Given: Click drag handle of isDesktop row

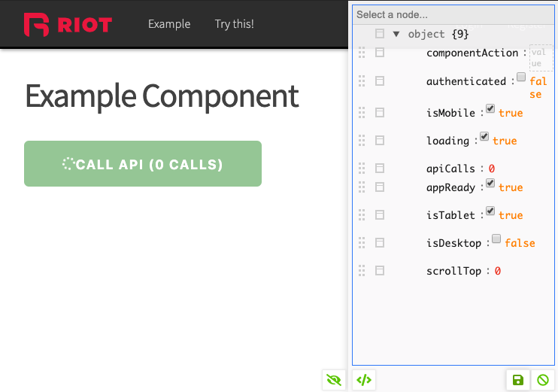Looking at the screenshot, I should (362, 243).
